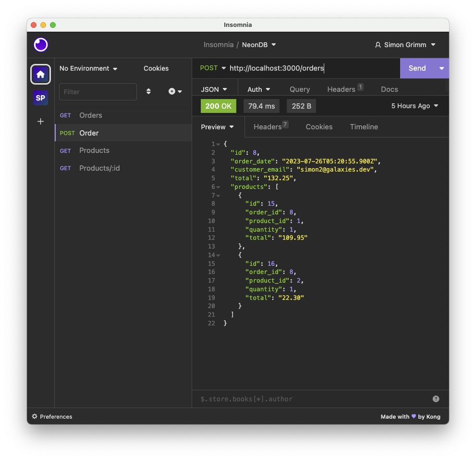Click the first product total "109.95"
The height and width of the screenshot is (460, 476).
tap(293, 237)
